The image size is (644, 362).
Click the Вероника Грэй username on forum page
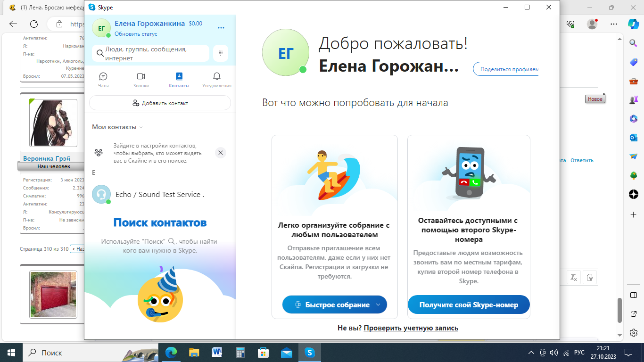(47, 159)
